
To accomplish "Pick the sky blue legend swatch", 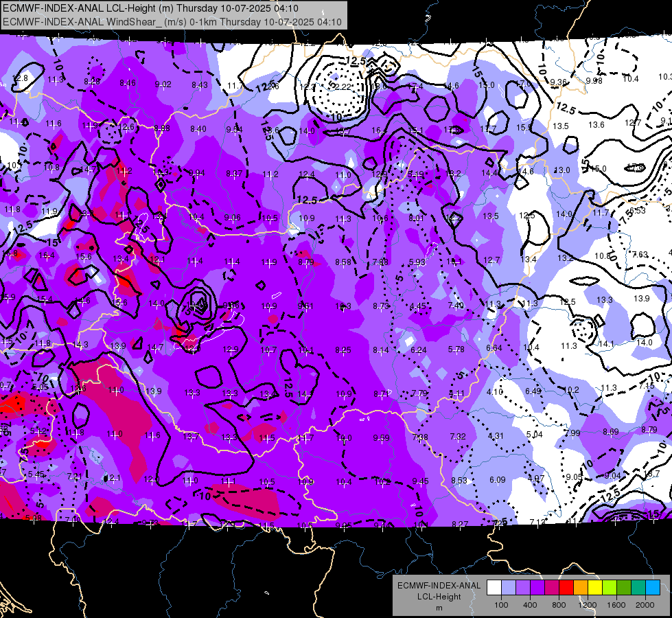I will point(653,587).
